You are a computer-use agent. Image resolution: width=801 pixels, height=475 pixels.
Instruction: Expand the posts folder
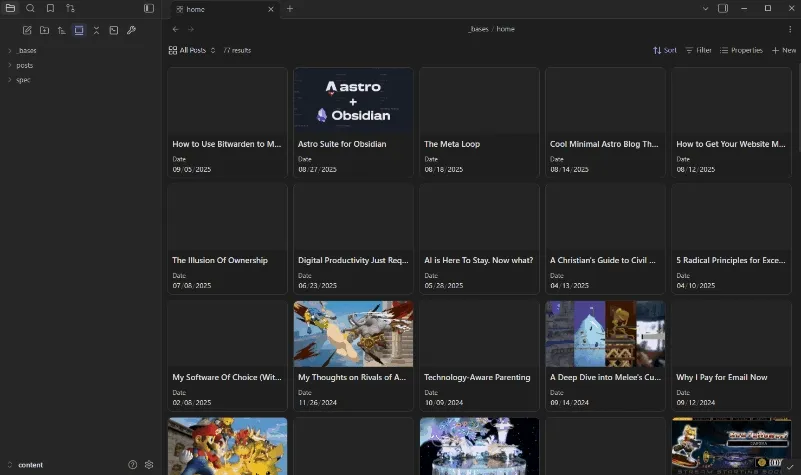[x=24, y=65]
